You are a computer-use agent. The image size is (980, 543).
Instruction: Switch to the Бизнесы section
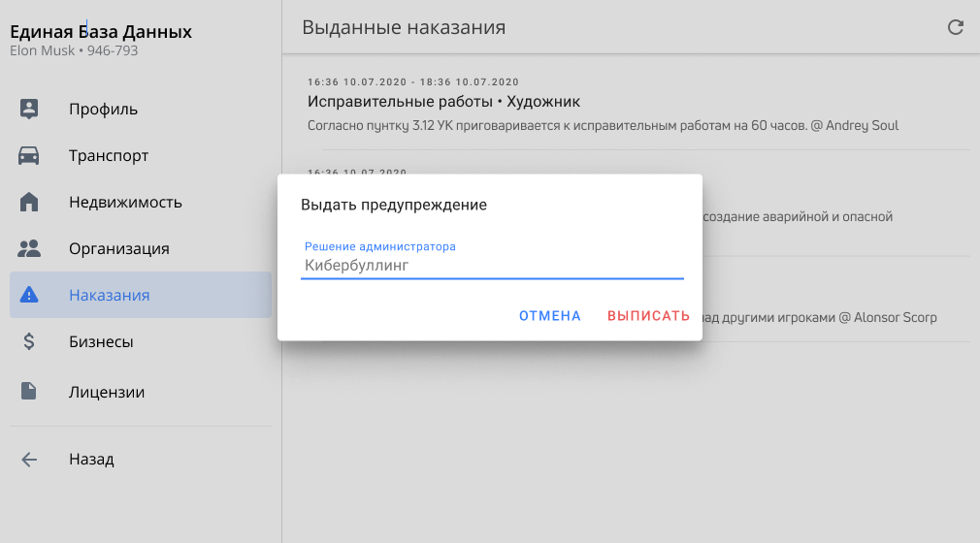click(x=101, y=341)
